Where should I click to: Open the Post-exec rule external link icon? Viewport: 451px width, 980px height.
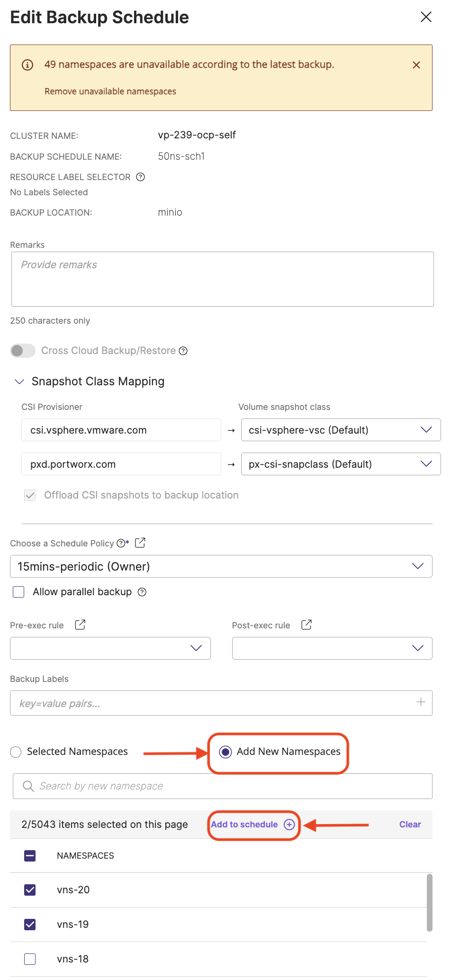pos(307,625)
